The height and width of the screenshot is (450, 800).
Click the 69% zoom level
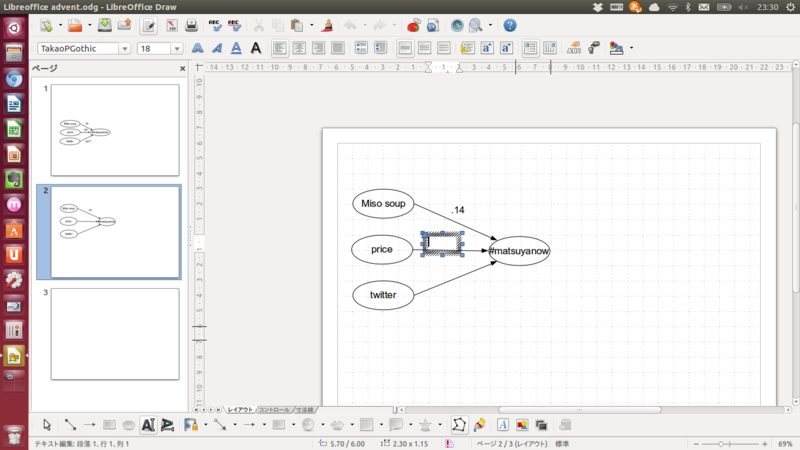click(785, 444)
